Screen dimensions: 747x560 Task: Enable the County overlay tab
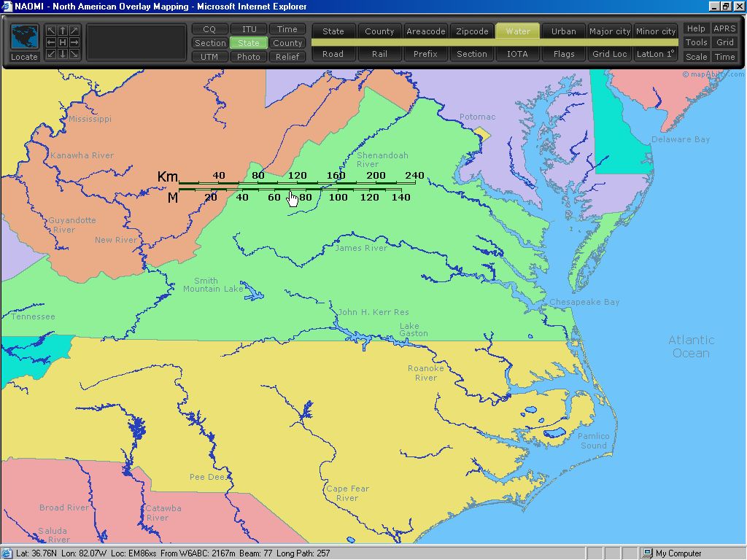coord(379,31)
